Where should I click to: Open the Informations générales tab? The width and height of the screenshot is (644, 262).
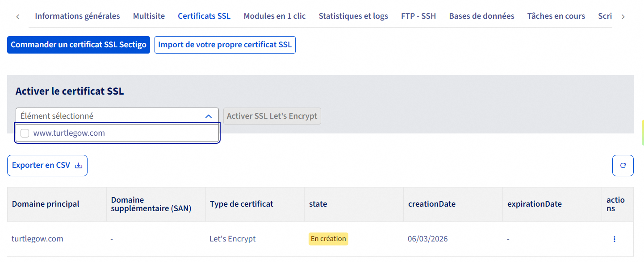click(77, 16)
